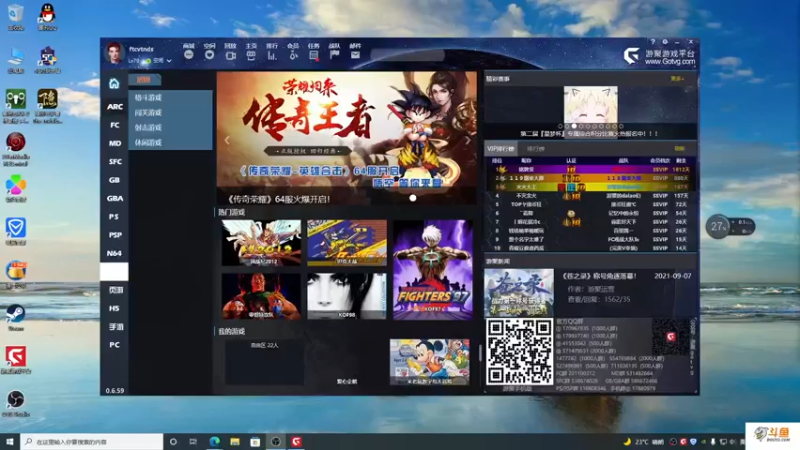This screenshot has height=450, width=800.
Task: Click the search field in header
Action: [407, 55]
